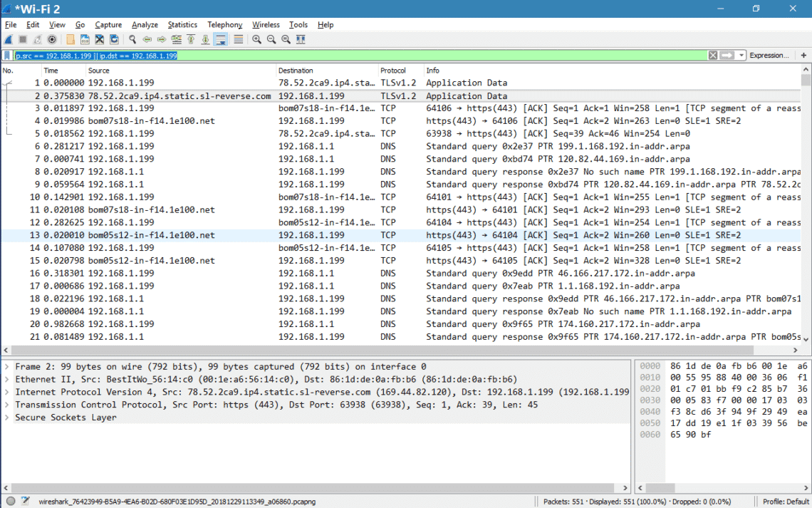Open the Telephony menu
812x508 pixels.
click(x=225, y=25)
